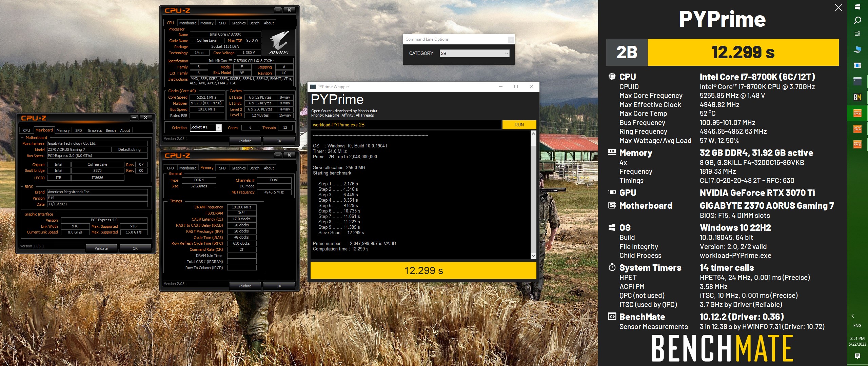
Task: Click the 1818.0 MHz DRAM Frequency value
Action: click(241, 207)
